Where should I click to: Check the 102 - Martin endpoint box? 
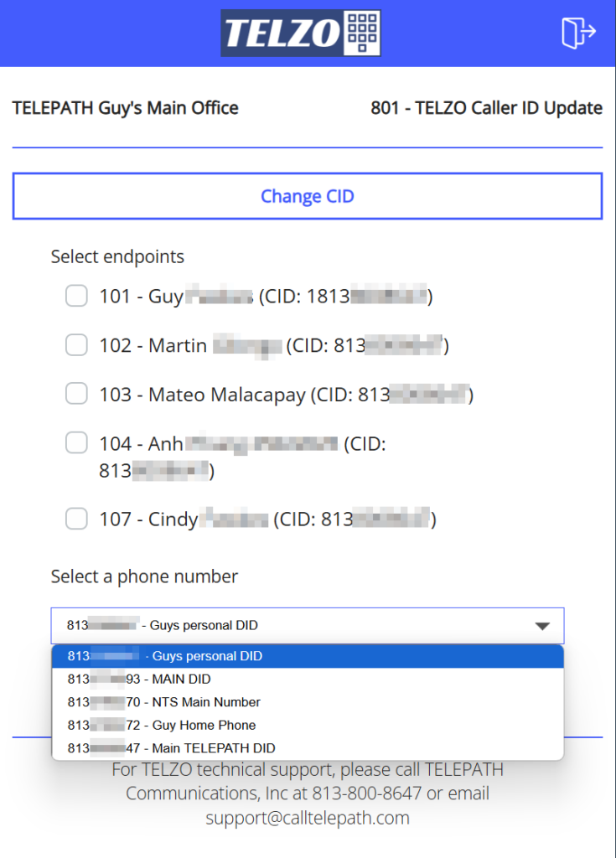point(76,344)
